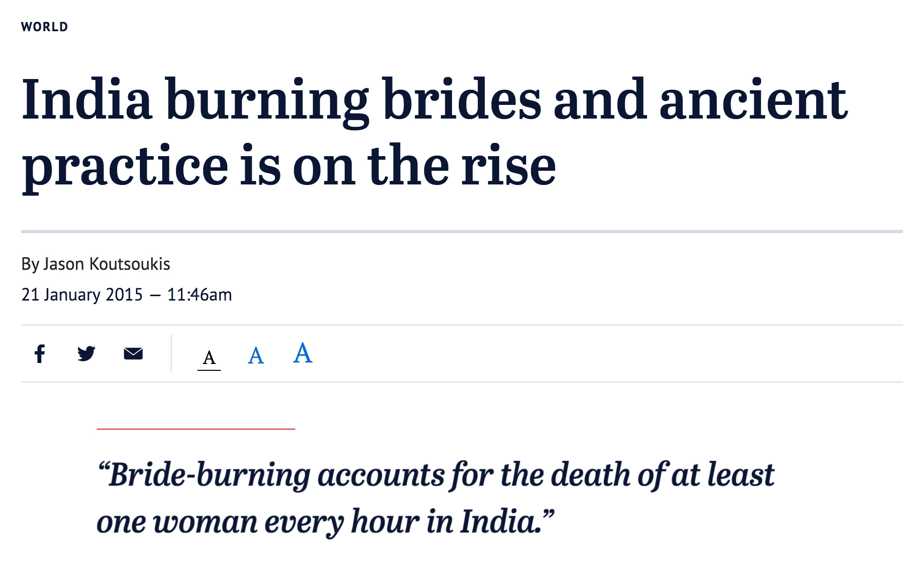924x586 pixels.
Task: Click the word 'ancient' in the headline
Action: click(753, 100)
